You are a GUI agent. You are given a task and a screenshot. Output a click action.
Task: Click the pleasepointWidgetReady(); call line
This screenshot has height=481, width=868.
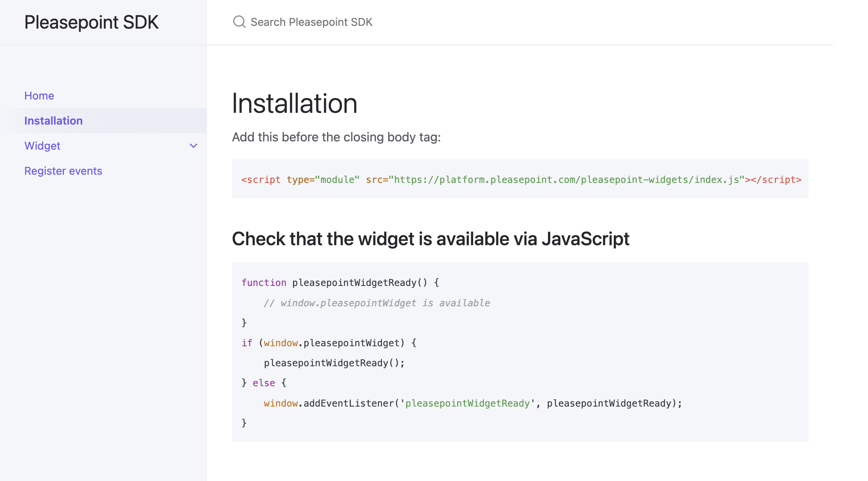334,363
